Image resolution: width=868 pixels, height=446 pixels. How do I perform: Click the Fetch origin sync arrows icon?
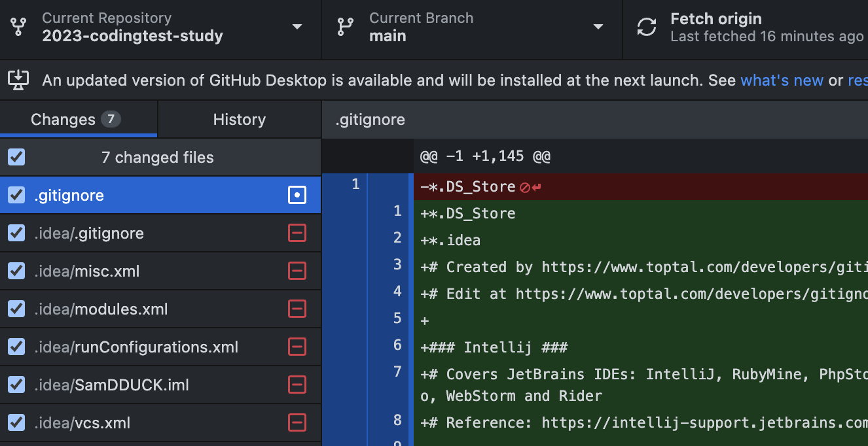(647, 27)
